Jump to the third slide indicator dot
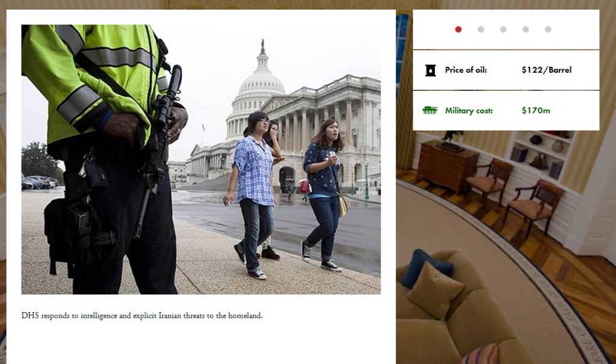Screen dimensions: 616x364 tap(503, 29)
